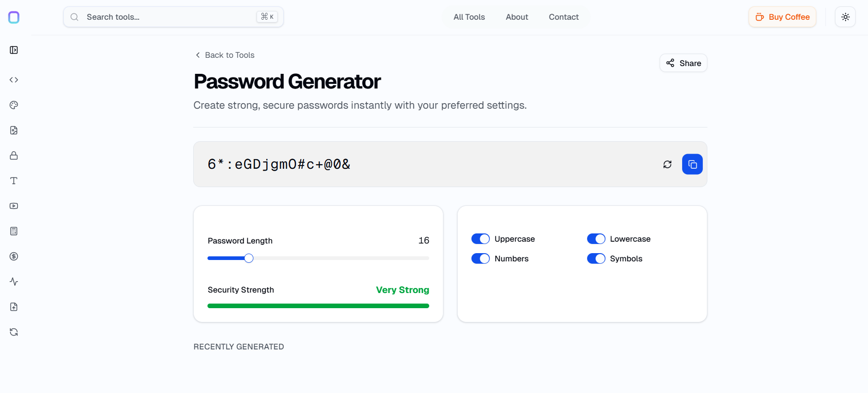Click the ⌘K shortcut badge
Image resolution: width=868 pixels, height=393 pixels.
267,17
